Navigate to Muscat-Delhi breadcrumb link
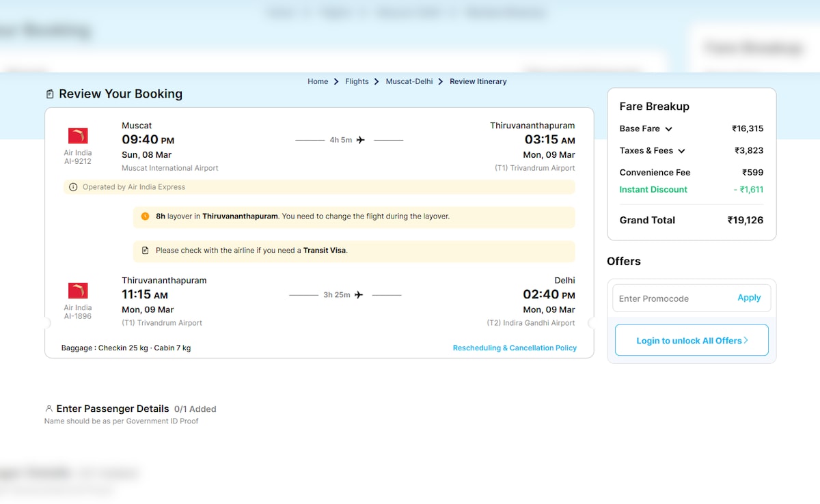The image size is (820, 504). click(409, 81)
